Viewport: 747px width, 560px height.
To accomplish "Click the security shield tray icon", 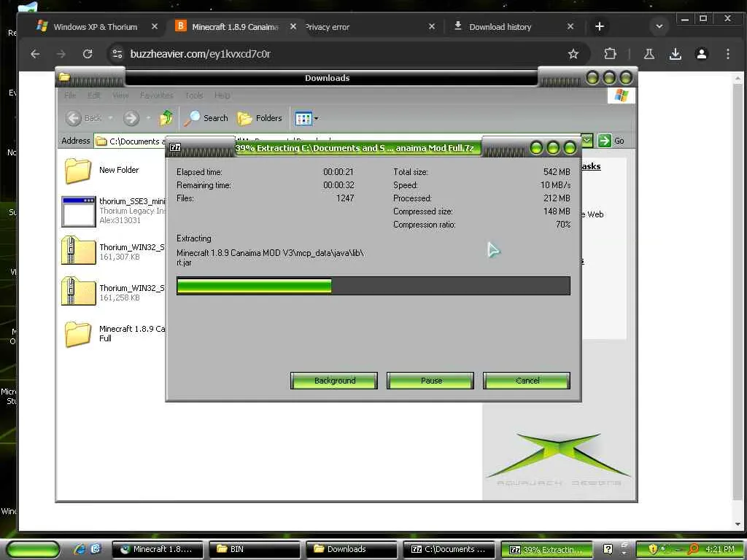I will coord(653,549).
